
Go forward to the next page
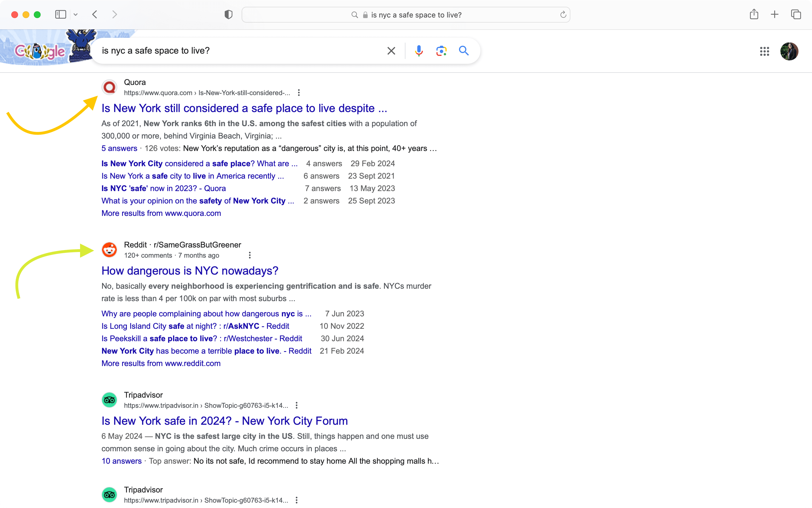pos(114,14)
